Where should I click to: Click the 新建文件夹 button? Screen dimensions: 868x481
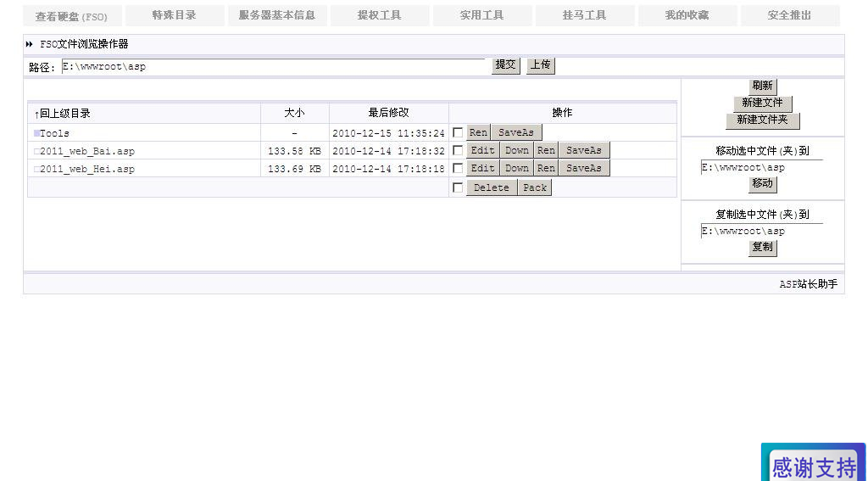point(762,120)
